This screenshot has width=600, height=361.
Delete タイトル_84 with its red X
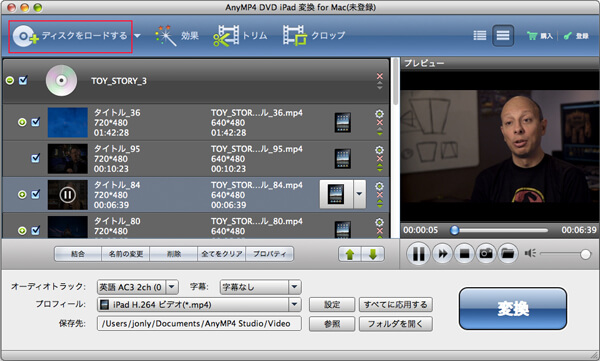(380, 194)
